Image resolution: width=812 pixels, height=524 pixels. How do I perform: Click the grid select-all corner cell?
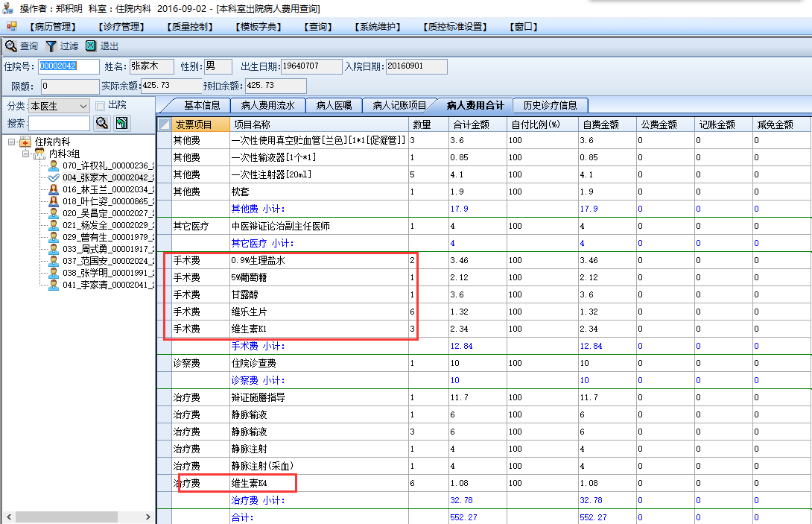165,124
